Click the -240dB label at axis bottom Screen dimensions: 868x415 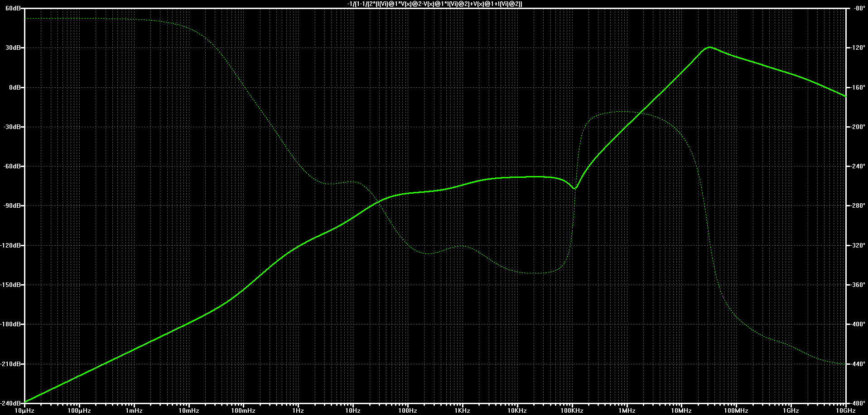click(x=12, y=403)
